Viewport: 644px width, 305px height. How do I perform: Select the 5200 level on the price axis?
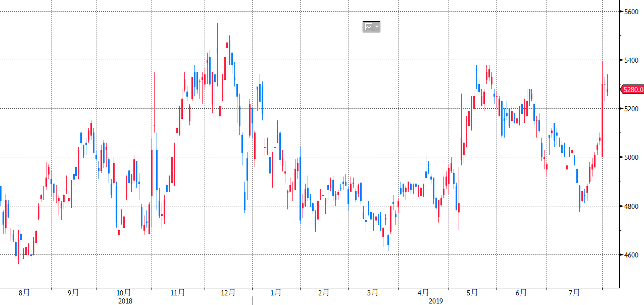[x=632, y=109]
